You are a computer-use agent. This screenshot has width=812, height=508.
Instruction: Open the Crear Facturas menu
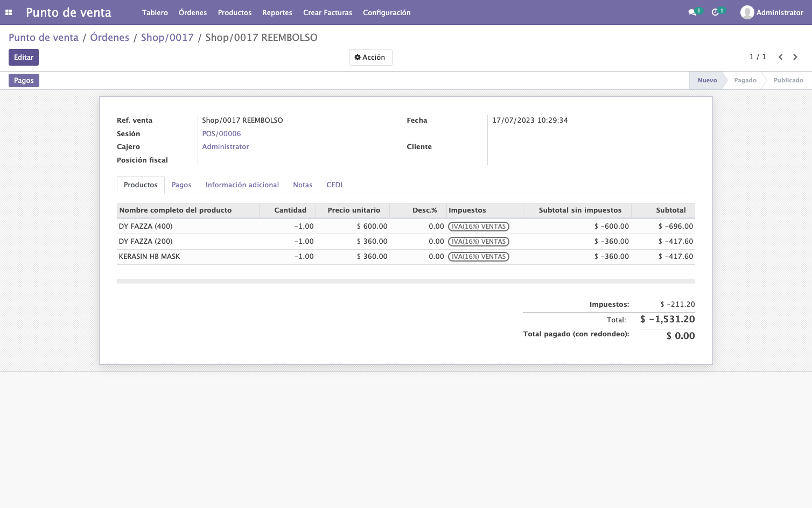[x=327, y=12]
